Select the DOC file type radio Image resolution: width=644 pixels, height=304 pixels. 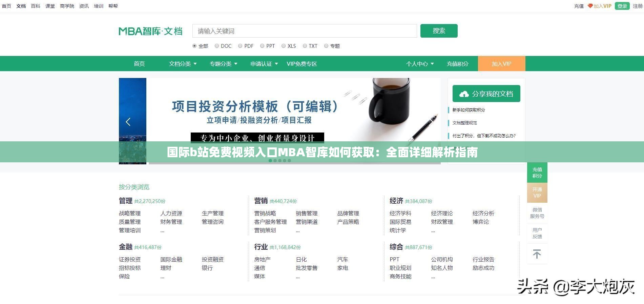point(217,46)
